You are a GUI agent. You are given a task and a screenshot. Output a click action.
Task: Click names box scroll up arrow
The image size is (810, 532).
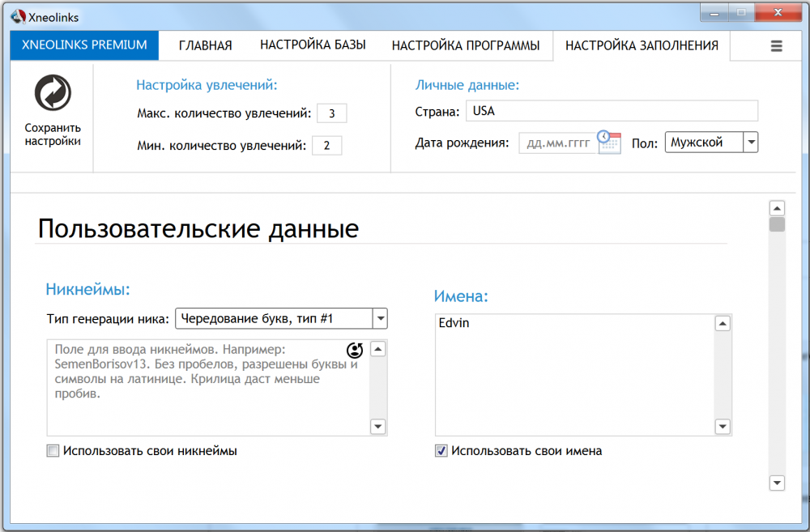pos(723,324)
